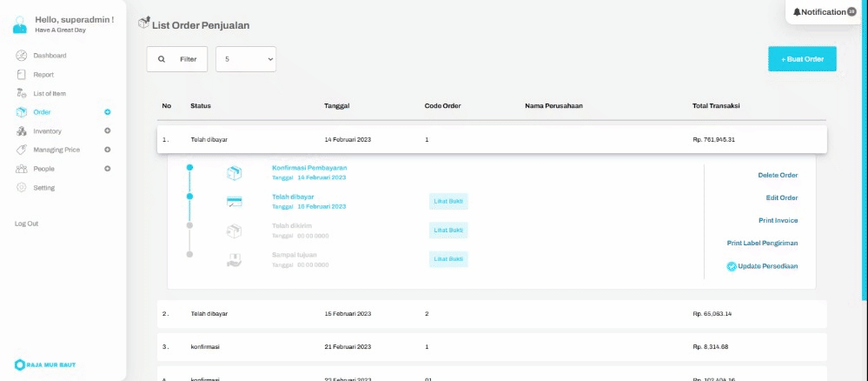This screenshot has width=868, height=381.
Task: Open the rows-per-page dropdown showing 5
Action: coord(246,59)
